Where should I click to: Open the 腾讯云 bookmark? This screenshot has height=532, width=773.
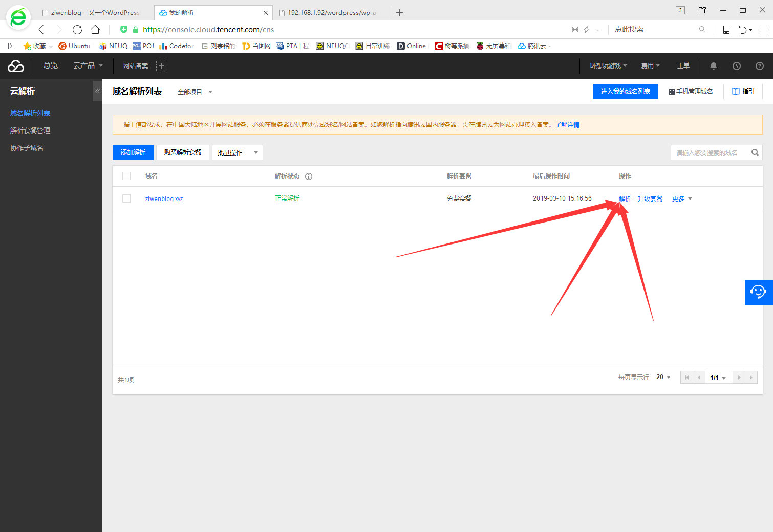tap(532, 46)
